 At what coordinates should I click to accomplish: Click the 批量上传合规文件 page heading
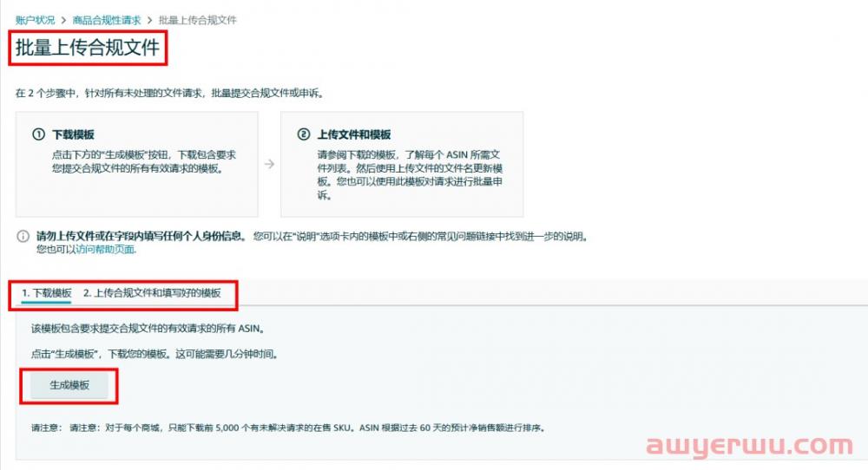pyautogui.click(x=88, y=48)
